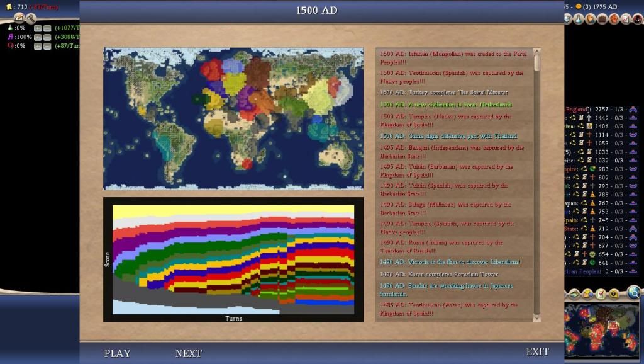Viewport: 644px width, 364px height.
Task: Click the score over turns graph
Action: [x=233, y=259]
